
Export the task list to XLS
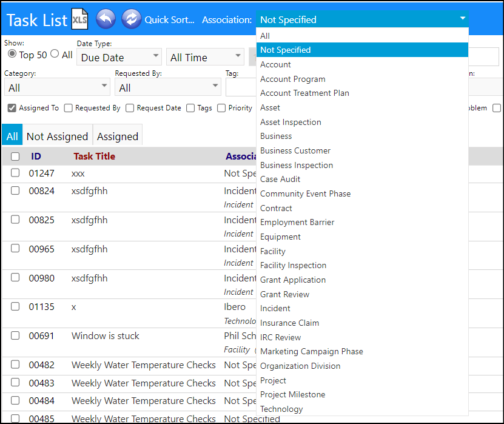coord(79,19)
